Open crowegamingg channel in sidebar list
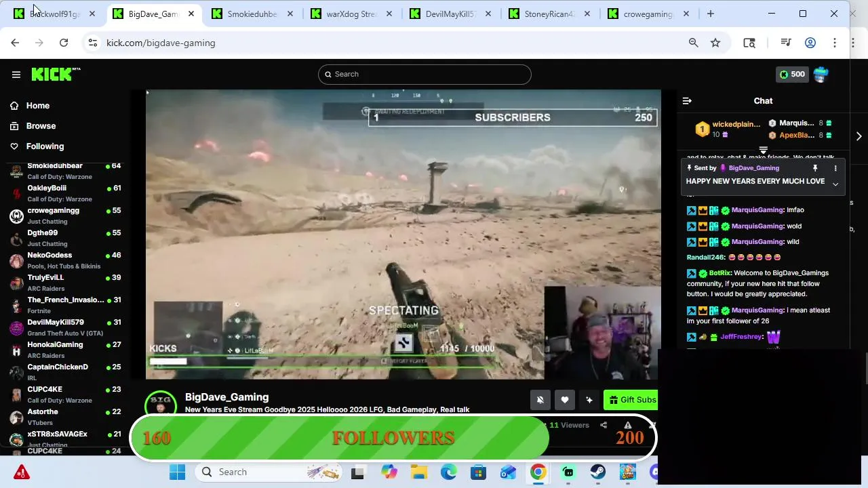 point(65,216)
